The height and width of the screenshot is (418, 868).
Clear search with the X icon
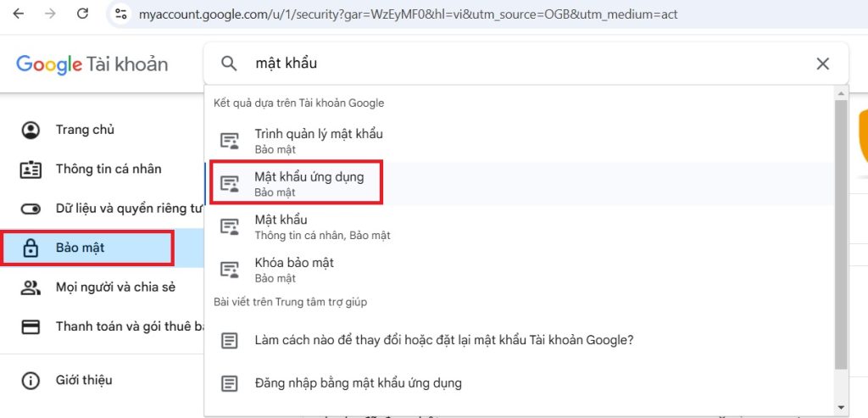coord(822,64)
